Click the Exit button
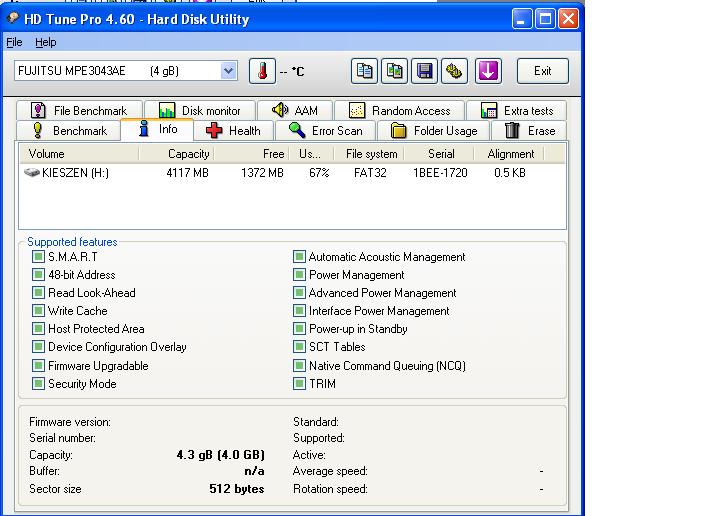The height and width of the screenshot is (516, 724). click(543, 71)
